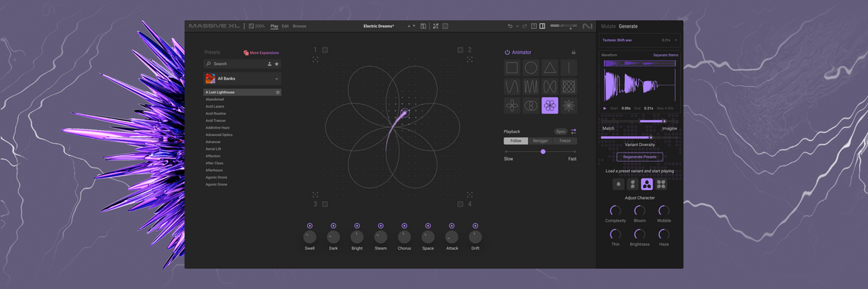Step to the previous preset with the up arrow
Image resolution: width=868 pixels, height=289 pixels.
408,26
